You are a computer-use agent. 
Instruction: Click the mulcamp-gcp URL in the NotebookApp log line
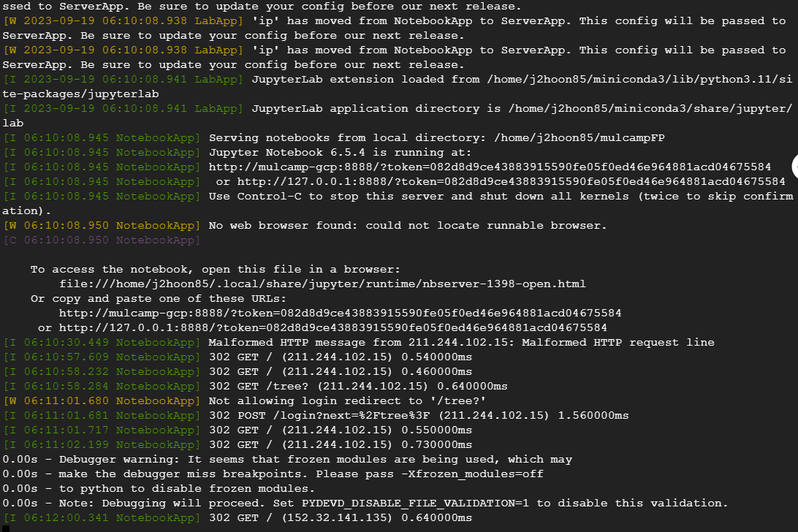pos(490,167)
